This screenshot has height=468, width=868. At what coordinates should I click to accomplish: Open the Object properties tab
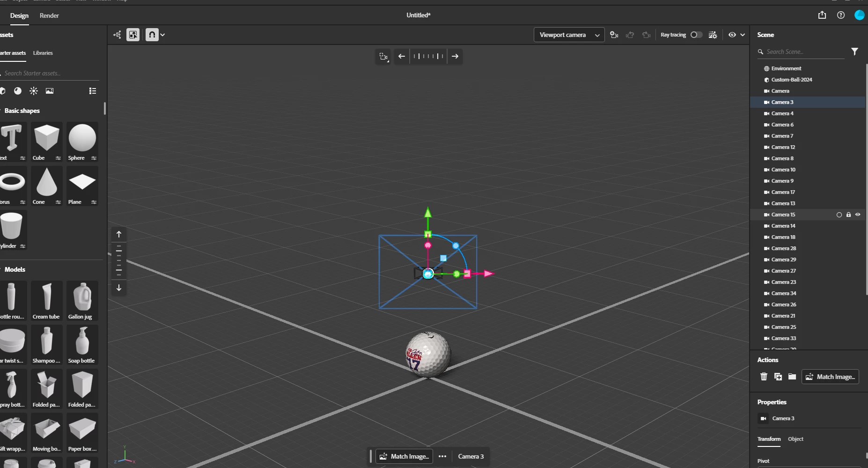click(795, 439)
